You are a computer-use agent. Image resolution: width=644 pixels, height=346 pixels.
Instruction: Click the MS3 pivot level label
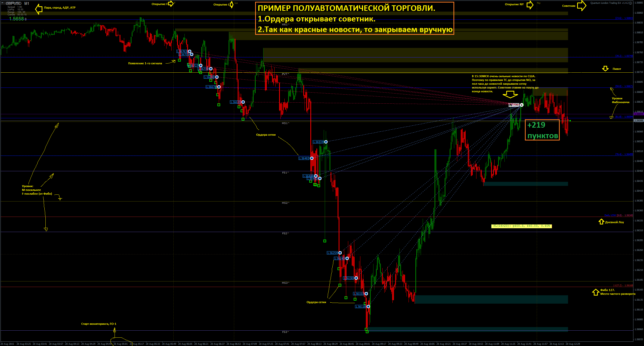click(x=285, y=283)
